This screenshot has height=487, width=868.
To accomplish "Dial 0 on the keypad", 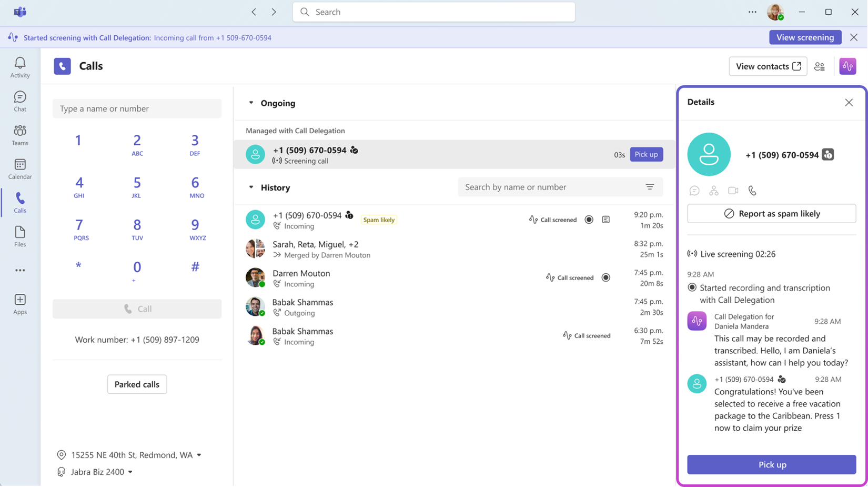I will tap(137, 271).
